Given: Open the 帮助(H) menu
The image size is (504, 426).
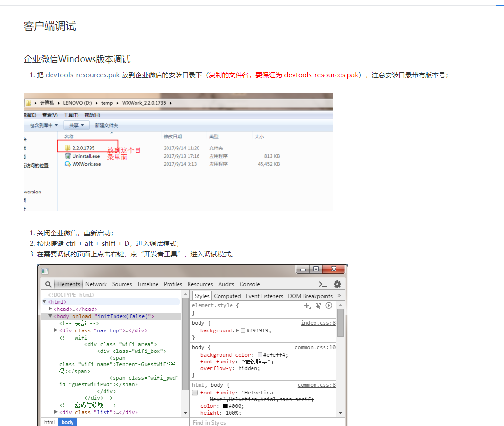Looking at the screenshot, I should [x=92, y=115].
